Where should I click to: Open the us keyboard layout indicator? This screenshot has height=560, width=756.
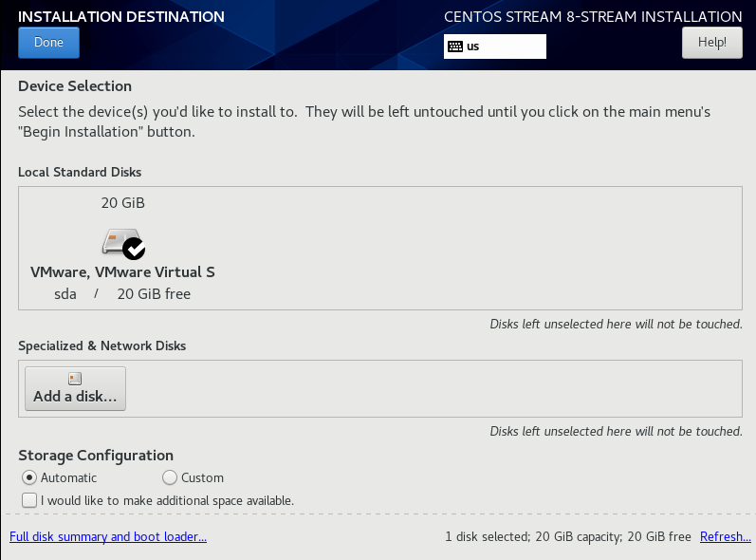point(495,47)
